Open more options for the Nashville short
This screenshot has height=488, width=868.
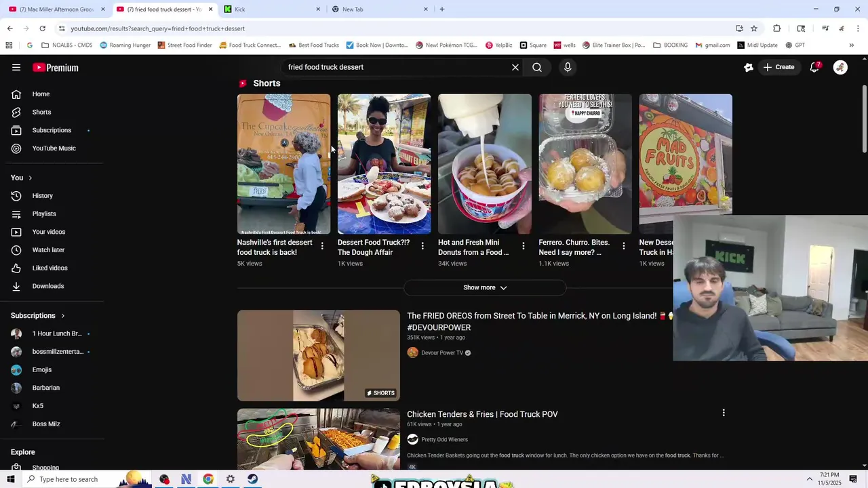(x=322, y=246)
